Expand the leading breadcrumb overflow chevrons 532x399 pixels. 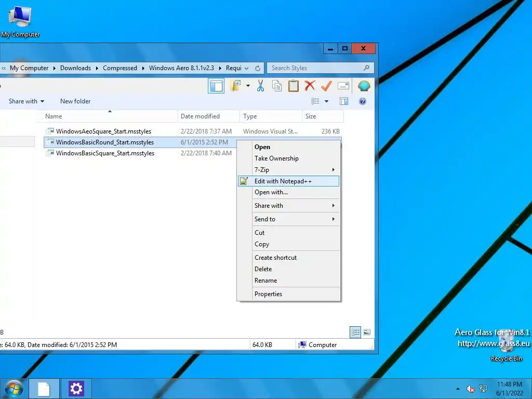(x=4, y=68)
